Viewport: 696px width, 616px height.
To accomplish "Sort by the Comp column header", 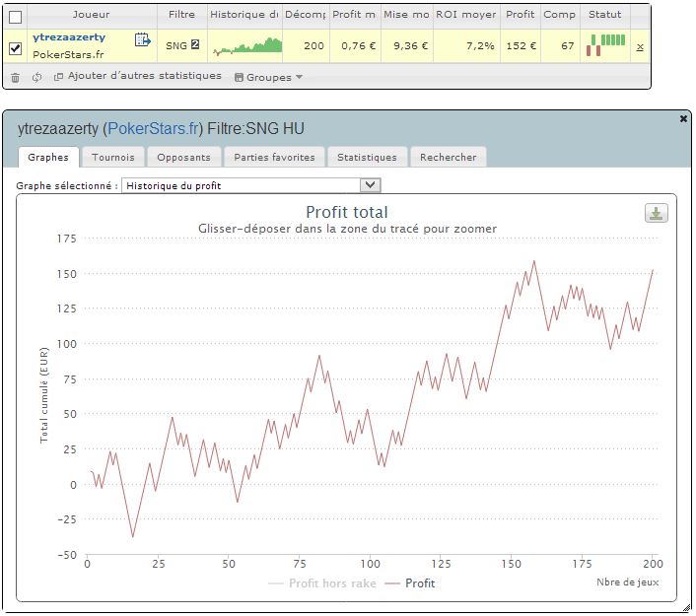I will pyautogui.click(x=559, y=15).
